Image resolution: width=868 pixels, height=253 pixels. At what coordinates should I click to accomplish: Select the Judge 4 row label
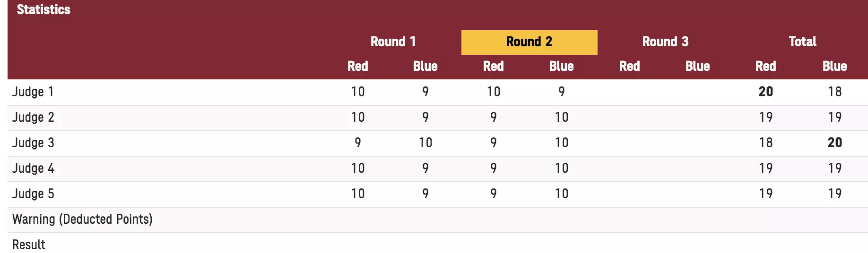33,169
